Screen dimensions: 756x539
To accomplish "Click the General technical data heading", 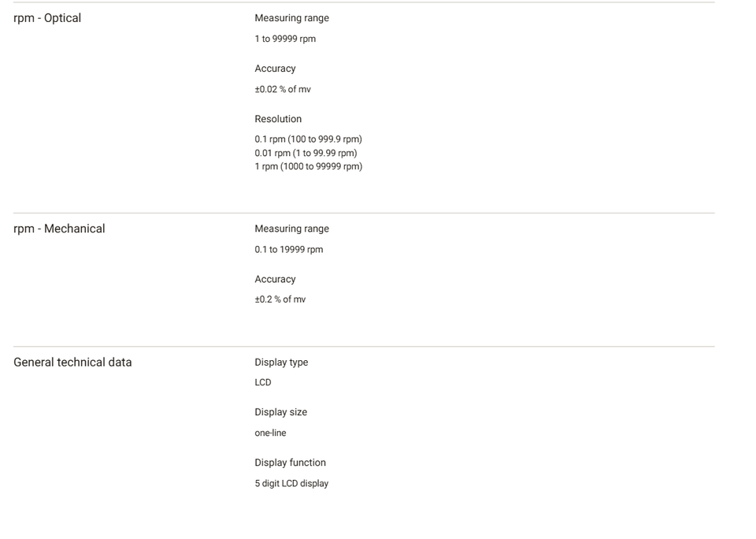I will point(72,362).
